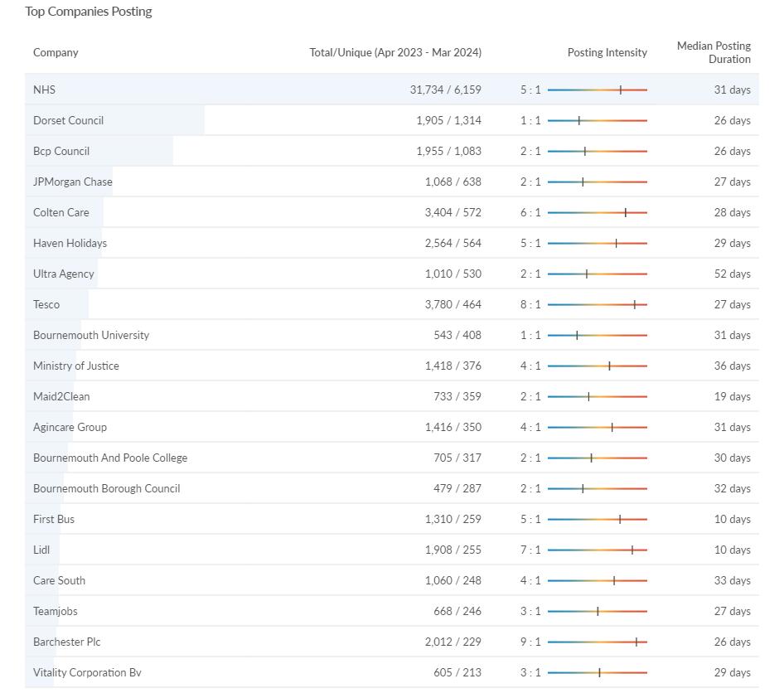Click Tesco company name
Screen dimensions: 784x693
tap(46, 304)
